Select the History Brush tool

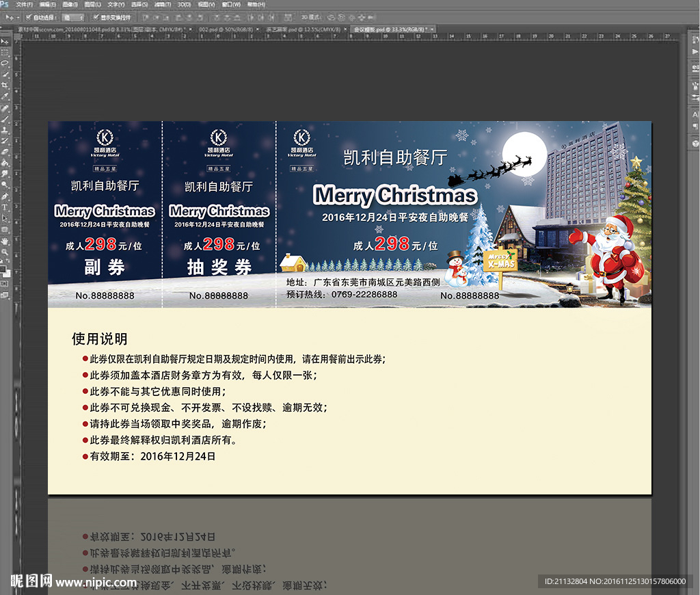tap(5, 141)
